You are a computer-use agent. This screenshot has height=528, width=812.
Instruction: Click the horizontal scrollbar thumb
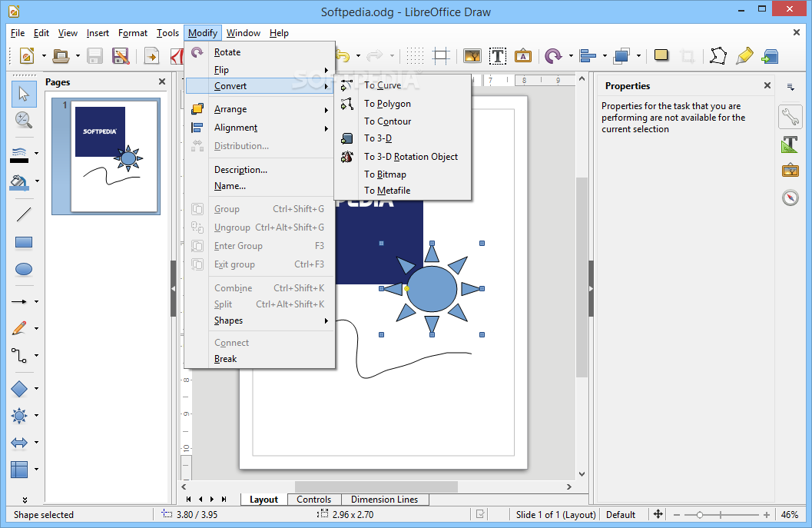[x=376, y=487]
